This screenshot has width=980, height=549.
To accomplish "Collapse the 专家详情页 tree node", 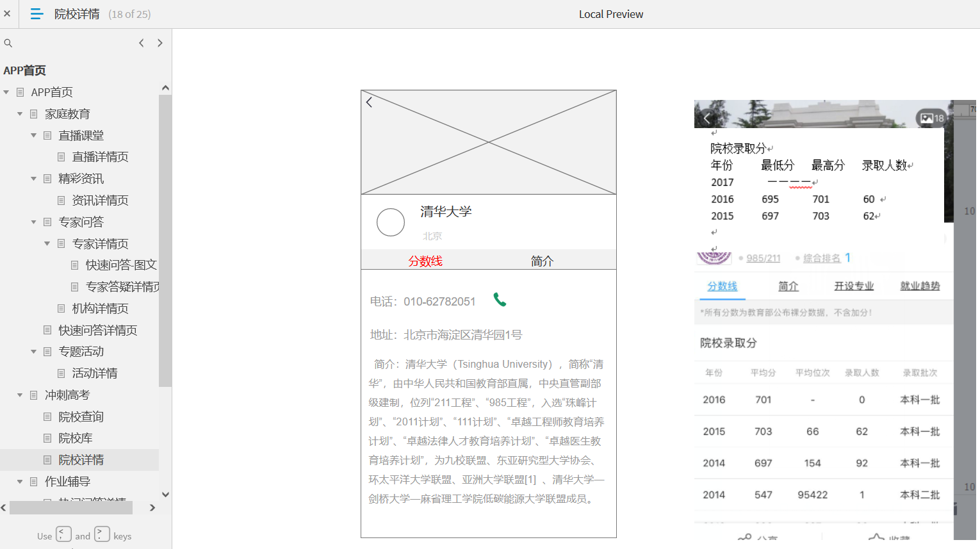I will pyautogui.click(x=47, y=243).
